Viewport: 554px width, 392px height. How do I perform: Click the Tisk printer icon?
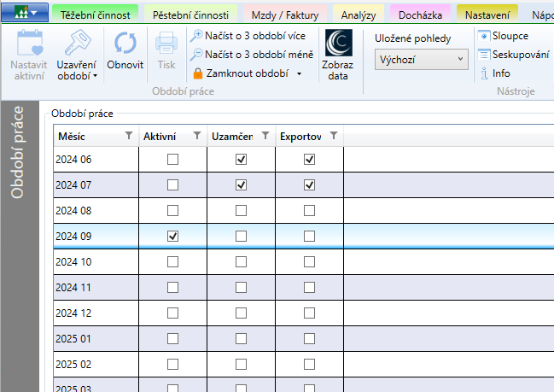(x=166, y=44)
